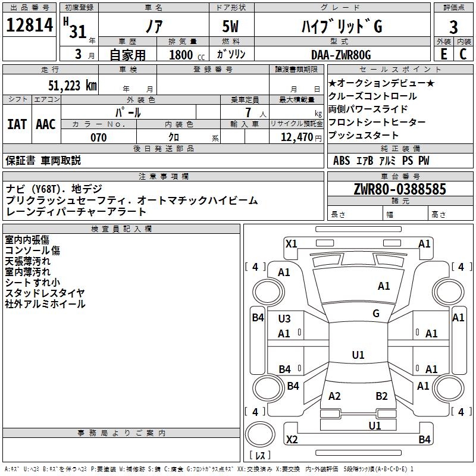Select the レーンディパーチャーアラート note
Image resolution: width=476 pixels, height=476 pixels.
click(x=76, y=212)
